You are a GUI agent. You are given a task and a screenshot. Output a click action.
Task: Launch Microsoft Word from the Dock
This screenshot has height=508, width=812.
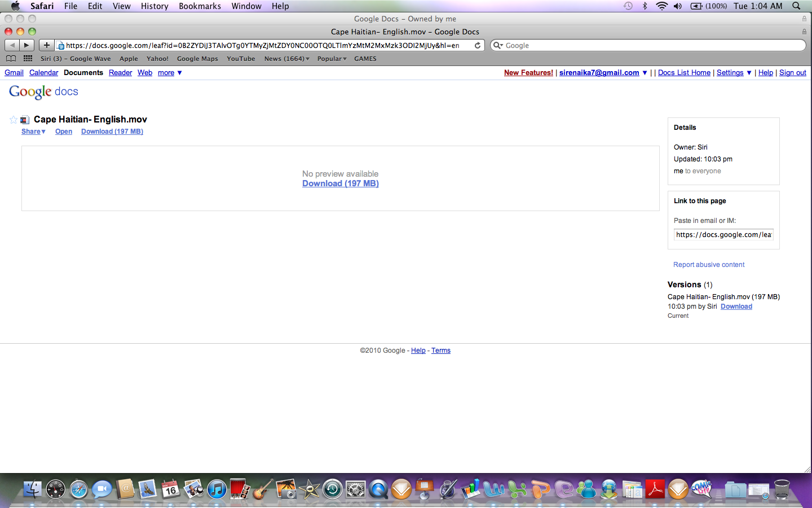coord(494,489)
